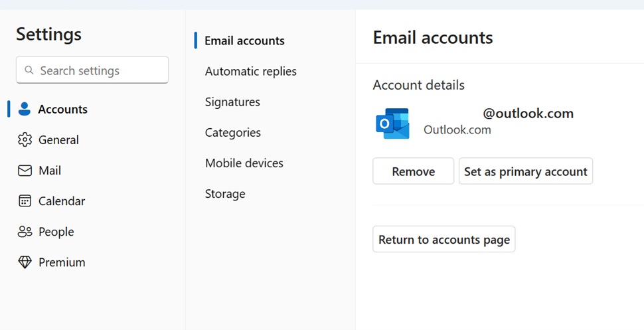The image size is (644, 330).
Task: Open the Categories settings page
Action: [x=232, y=132]
